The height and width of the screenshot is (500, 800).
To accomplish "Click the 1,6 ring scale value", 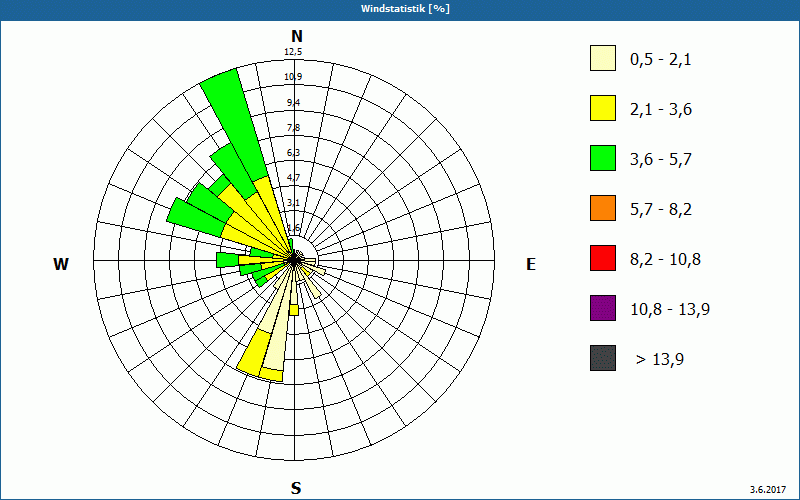I will (293, 228).
